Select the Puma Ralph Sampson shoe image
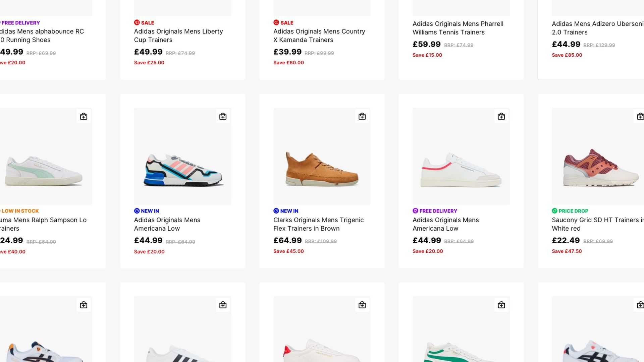This screenshot has width=644, height=362. coord(46,156)
